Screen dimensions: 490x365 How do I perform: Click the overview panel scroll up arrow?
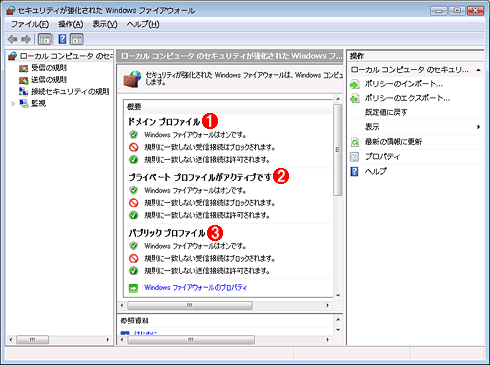pyautogui.click(x=338, y=99)
